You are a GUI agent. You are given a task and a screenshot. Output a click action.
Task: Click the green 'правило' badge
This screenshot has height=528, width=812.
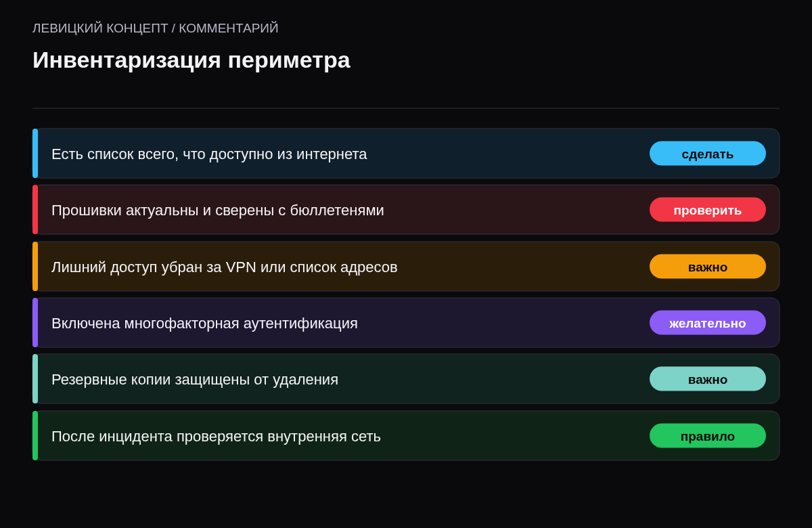708,436
